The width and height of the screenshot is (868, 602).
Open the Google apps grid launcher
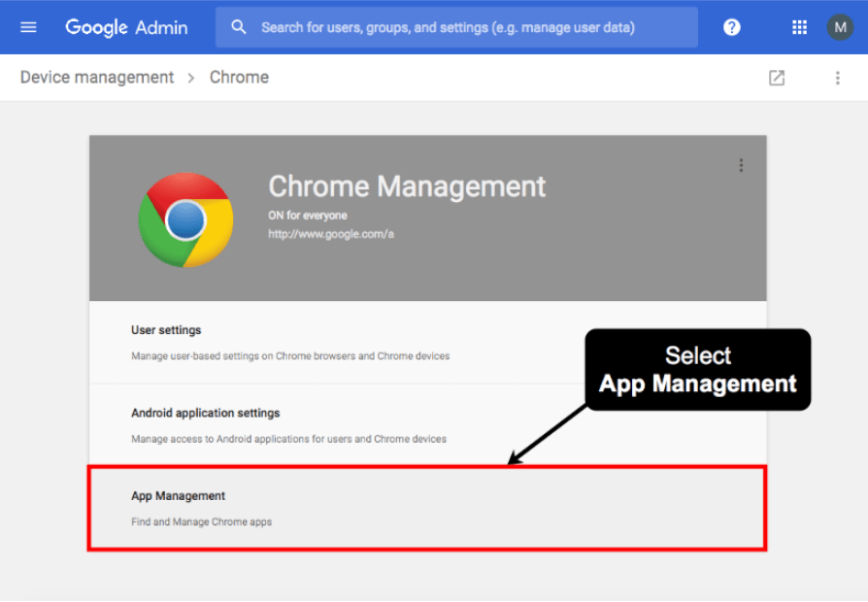(799, 27)
